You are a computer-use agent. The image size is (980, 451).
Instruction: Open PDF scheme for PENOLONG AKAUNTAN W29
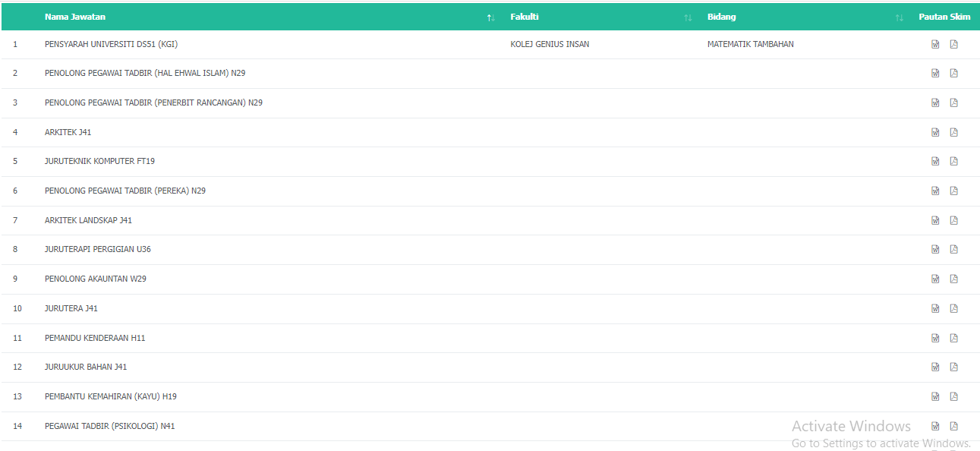[x=954, y=279]
